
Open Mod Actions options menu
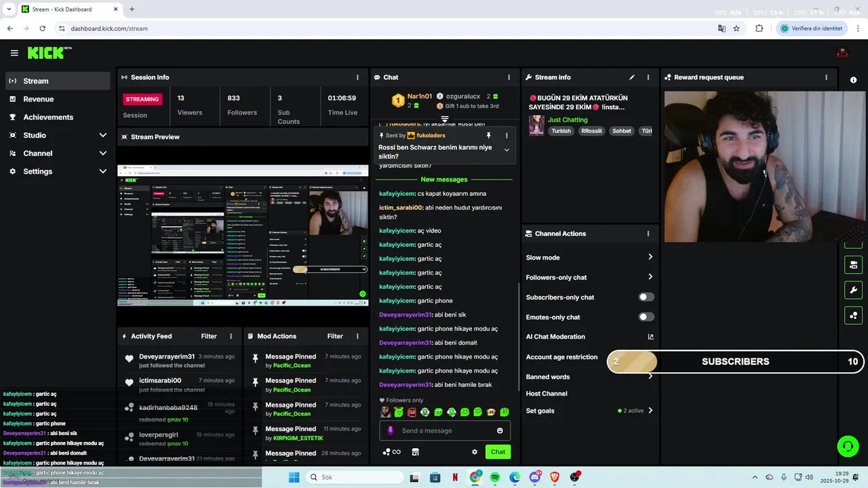pos(357,336)
